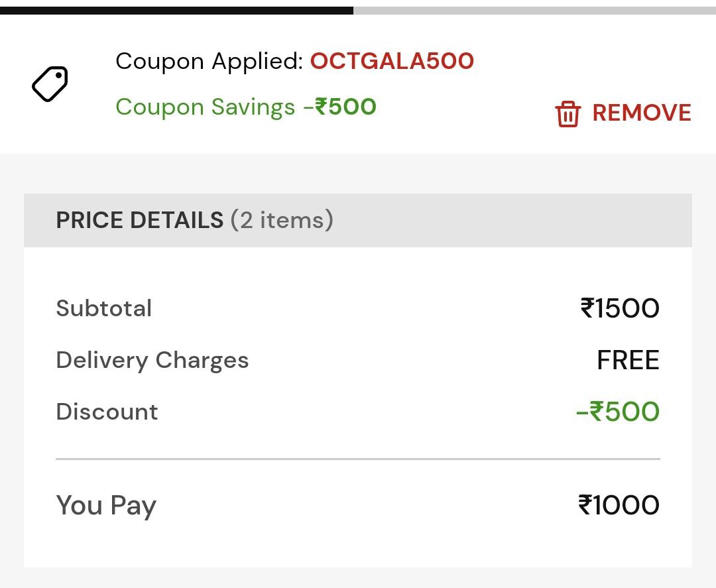Click the Coupon Applied label
Image resolution: width=716 pixels, height=588 pixels.
click(x=209, y=61)
